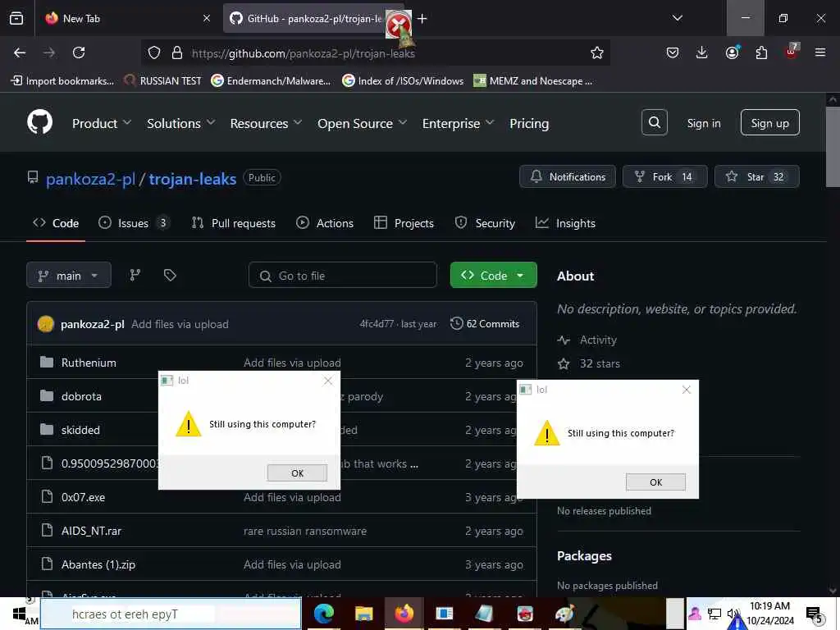Open the Security tab
This screenshot has width=840, height=630.
pos(485,223)
